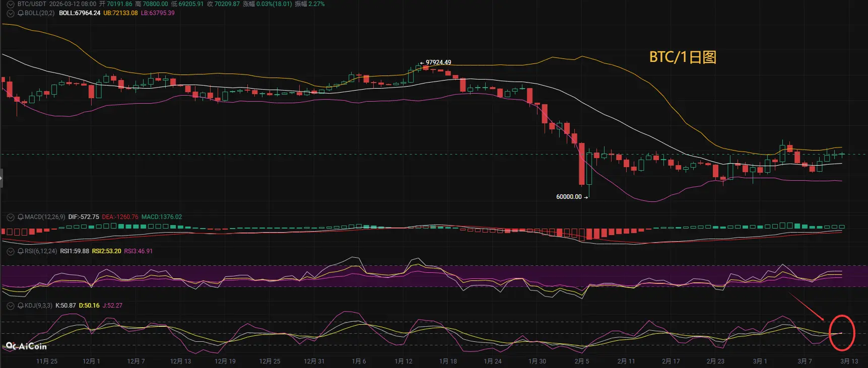Image resolution: width=868 pixels, height=368 pixels.
Task: Click the high price 70800.00
Action: 155,4
